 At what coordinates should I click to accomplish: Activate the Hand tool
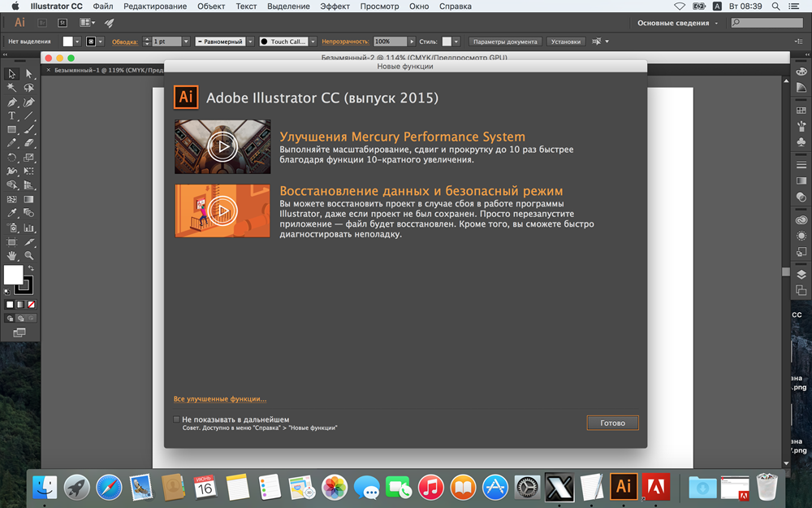point(12,255)
